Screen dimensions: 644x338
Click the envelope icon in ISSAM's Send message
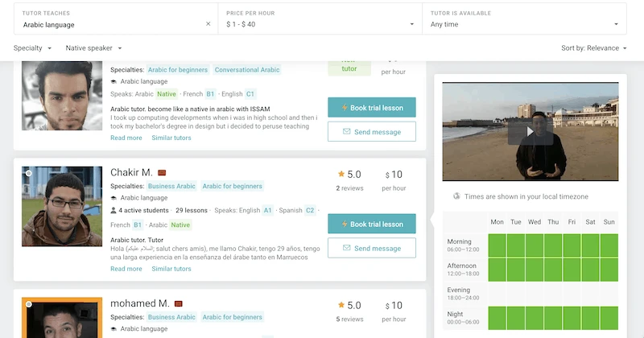click(x=347, y=131)
